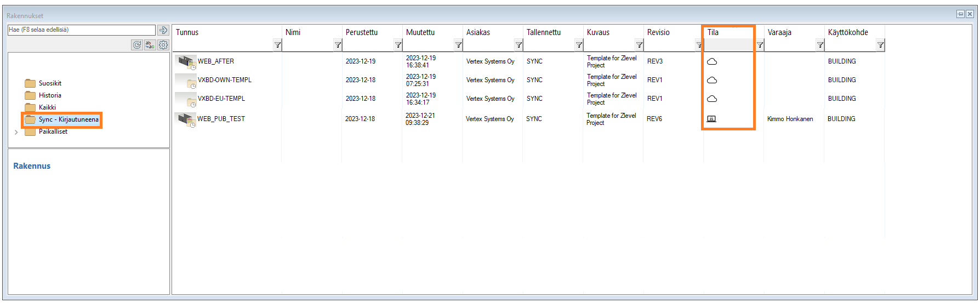Screen dimensions: 980x303
Task: Select the VXBD-OWN-TEMPL row
Action: coord(225,80)
